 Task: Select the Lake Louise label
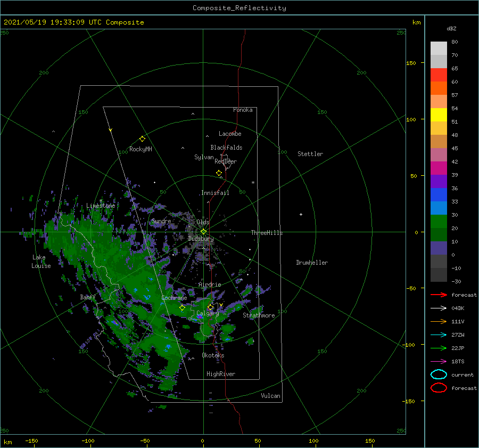[41, 262]
